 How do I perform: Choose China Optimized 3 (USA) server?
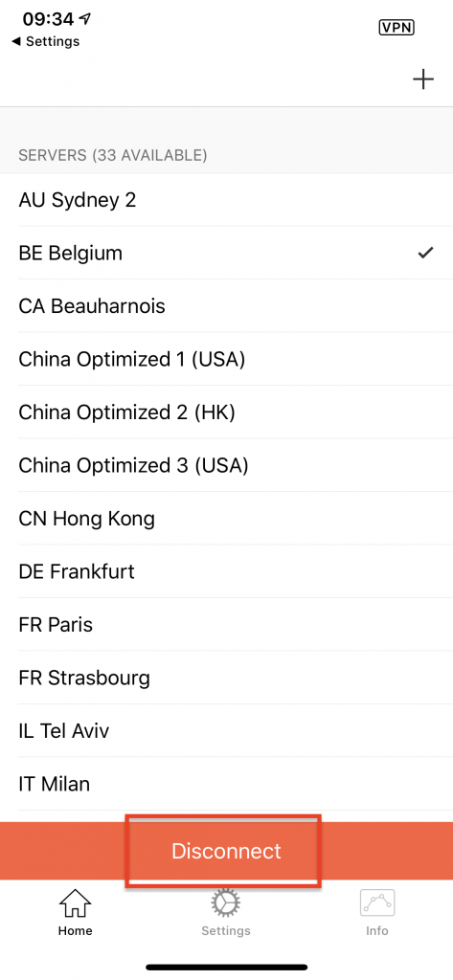[x=226, y=466]
